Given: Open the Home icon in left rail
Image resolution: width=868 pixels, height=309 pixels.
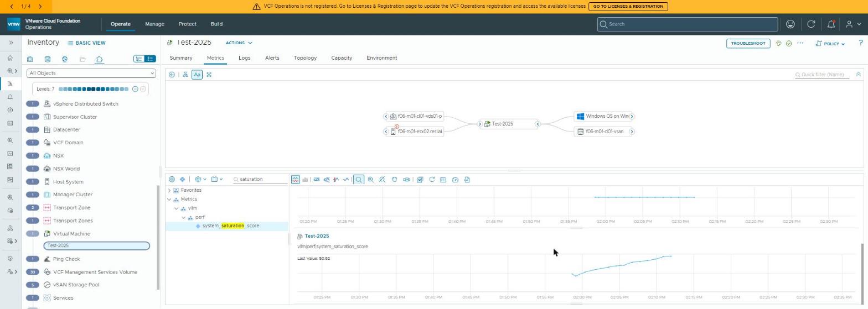Looking at the screenshot, I should pyautogui.click(x=11, y=58).
